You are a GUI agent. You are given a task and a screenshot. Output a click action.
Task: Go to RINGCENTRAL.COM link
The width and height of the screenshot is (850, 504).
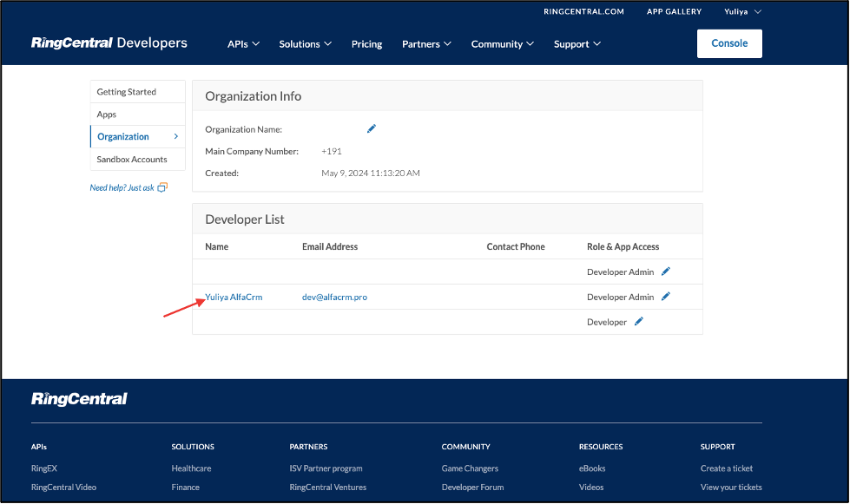click(583, 11)
